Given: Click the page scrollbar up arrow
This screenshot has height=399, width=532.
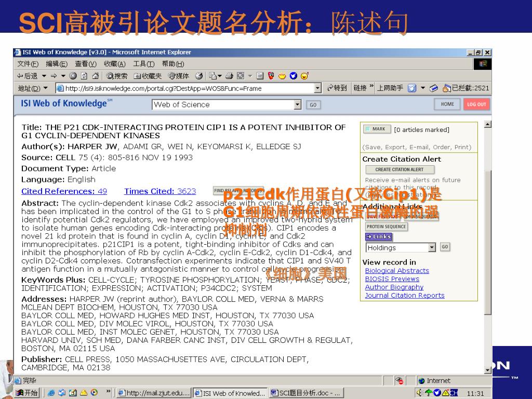Looking at the screenshot, I should 487,124.
